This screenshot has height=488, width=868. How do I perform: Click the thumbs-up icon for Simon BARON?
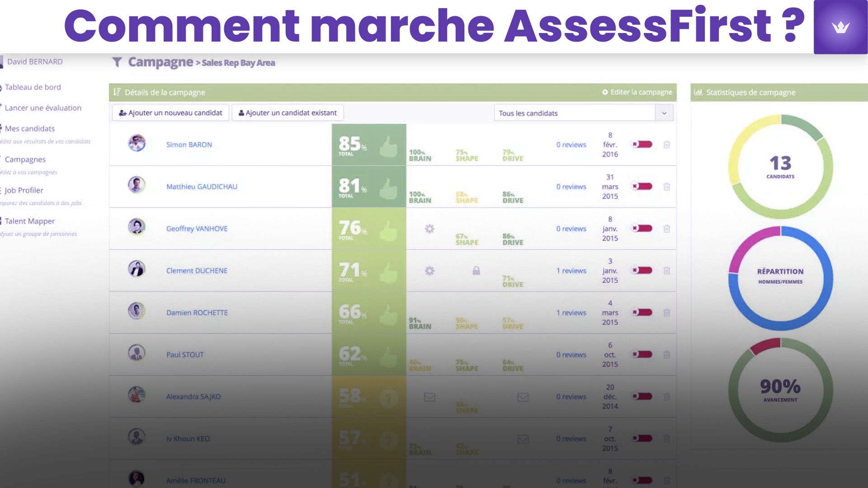(x=388, y=146)
